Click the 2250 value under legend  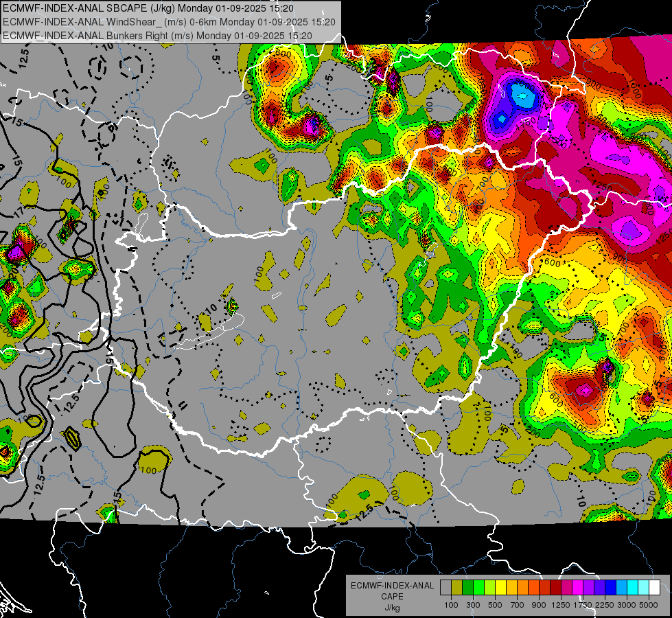[x=605, y=605]
